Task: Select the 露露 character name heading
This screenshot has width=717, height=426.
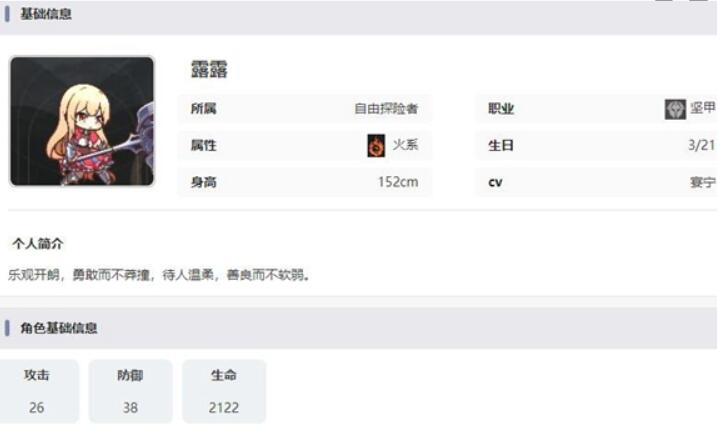Action: point(209,69)
